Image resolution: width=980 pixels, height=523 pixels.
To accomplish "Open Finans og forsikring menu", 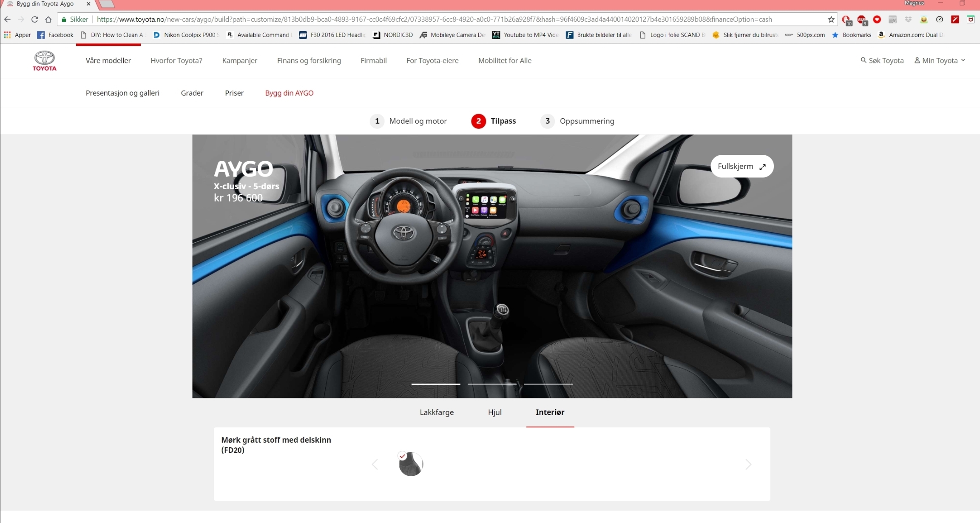I will pyautogui.click(x=309, y=61).
